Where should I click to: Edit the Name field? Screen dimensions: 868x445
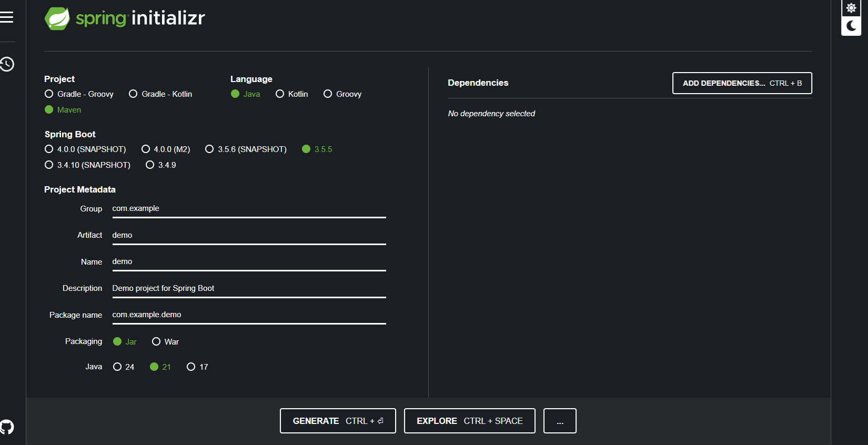[x=249, y=262]
